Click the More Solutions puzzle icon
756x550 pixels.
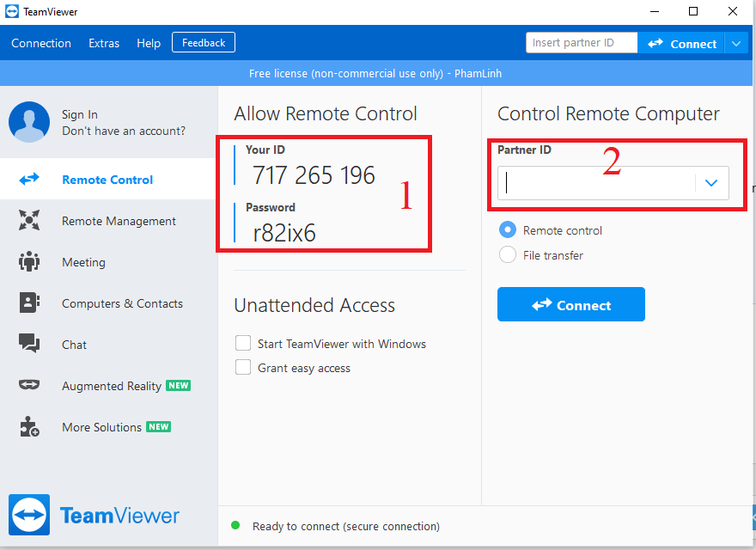29,426
